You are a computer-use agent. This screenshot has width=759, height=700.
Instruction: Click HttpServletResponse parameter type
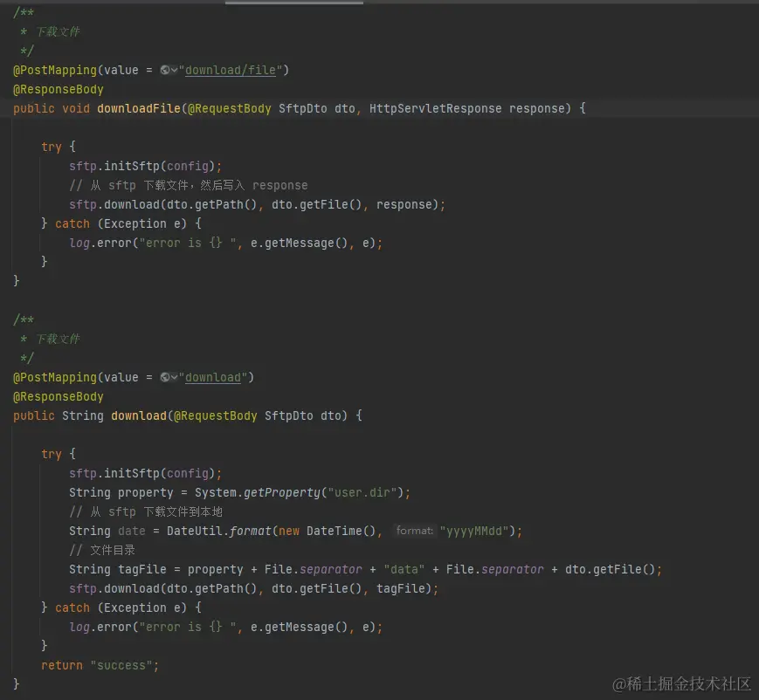436,108
